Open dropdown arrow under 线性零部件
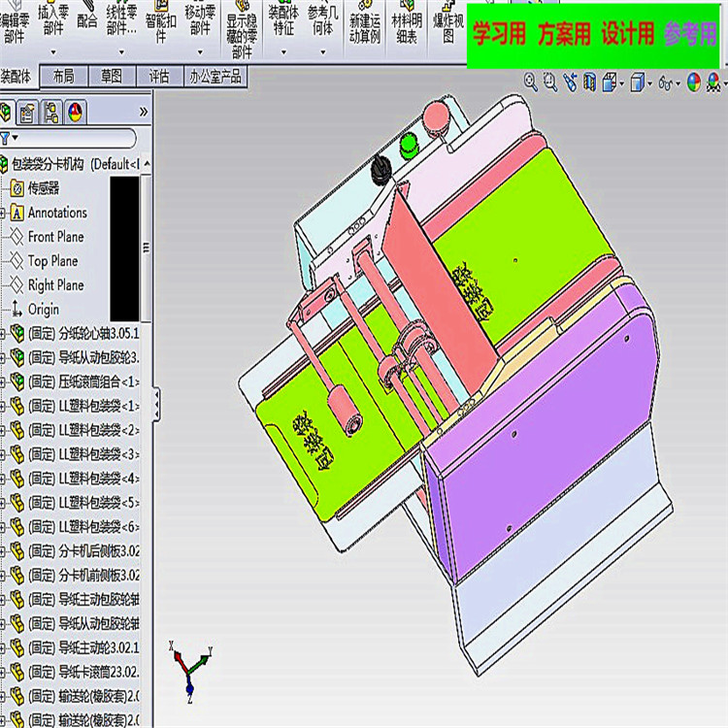Screen dimensions: 728x728 (x=121, y=52)
